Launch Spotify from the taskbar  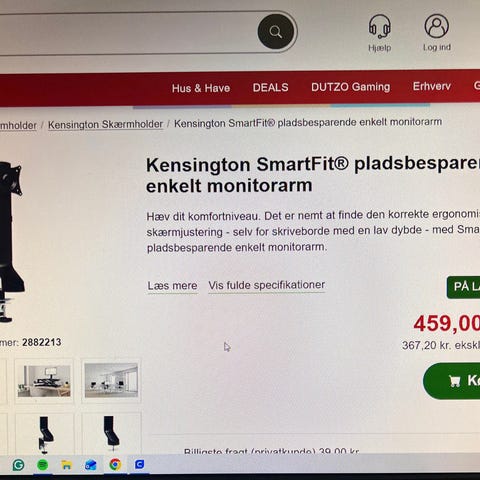tap(42, 465)
